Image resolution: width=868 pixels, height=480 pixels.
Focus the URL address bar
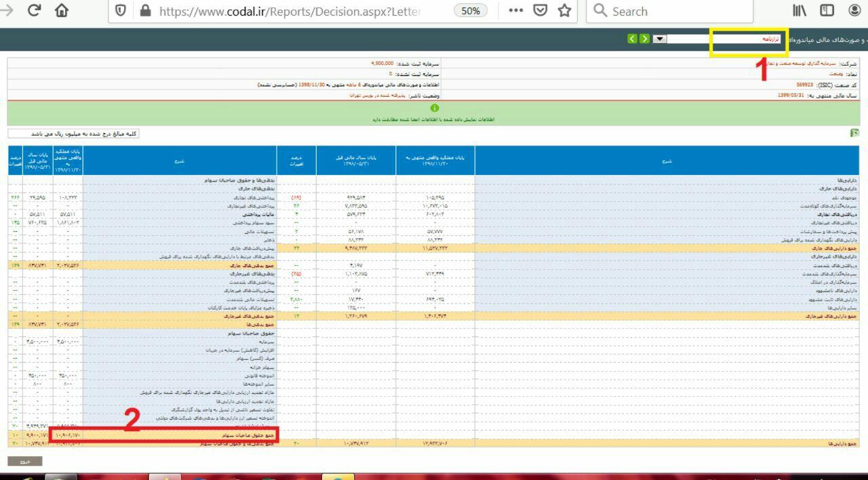tap(290, 11)
